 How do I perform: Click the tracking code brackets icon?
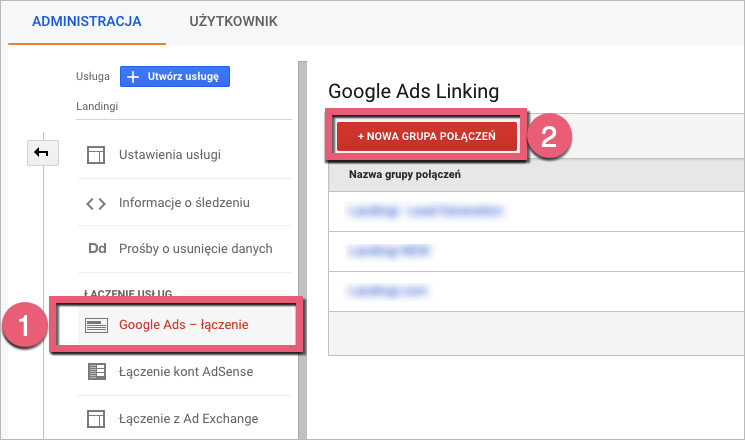96,202
